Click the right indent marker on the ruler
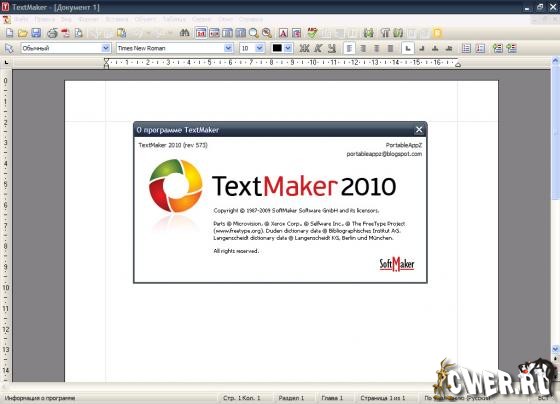The width and height of the screenshot is (560, 404). (x=458, y=65)
